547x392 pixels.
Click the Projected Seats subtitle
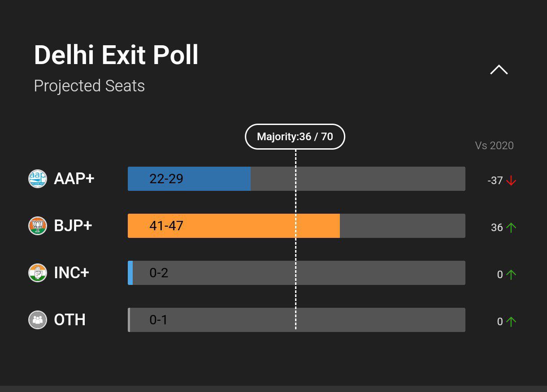(x=89, y=86)
